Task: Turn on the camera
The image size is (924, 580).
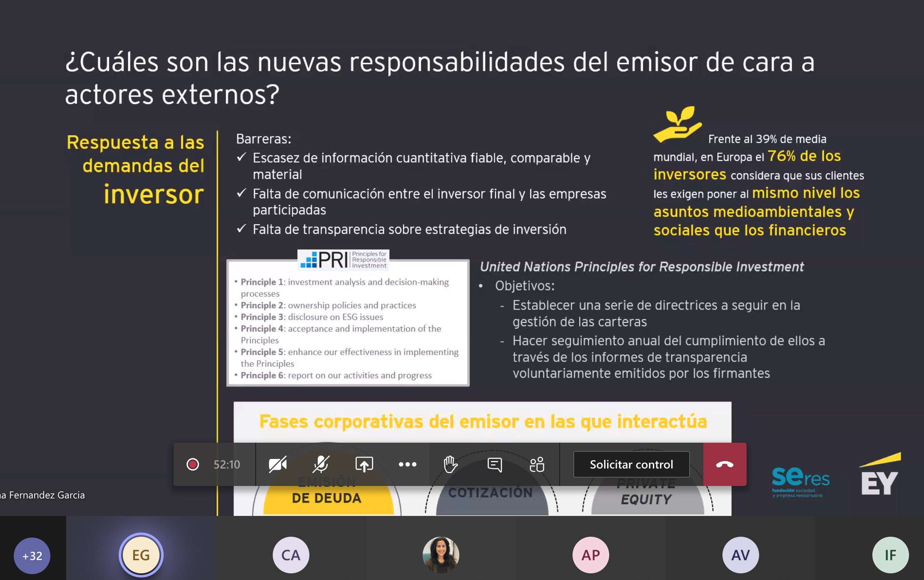Action: 278,464
